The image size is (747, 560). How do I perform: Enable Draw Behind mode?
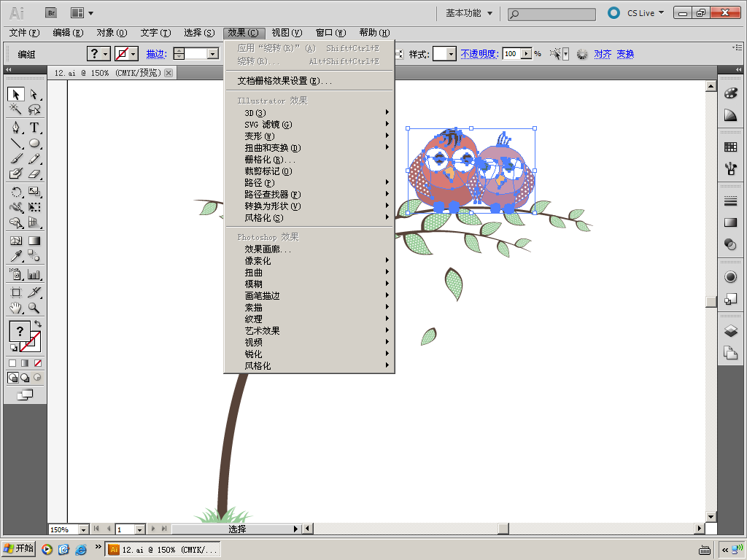click(25, 378)
